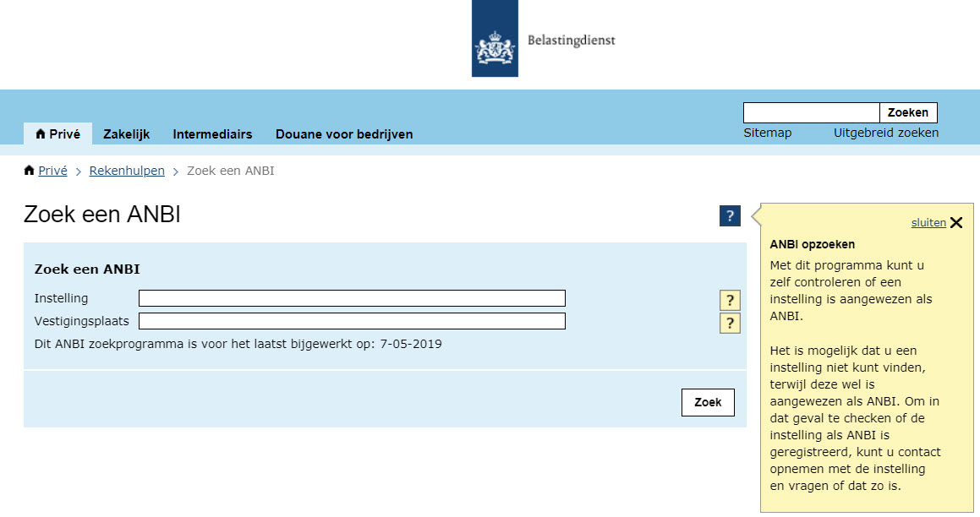Click the 'ANBI opzoeken' tooltip heading
This screenshot has width=980, height=517.
coord(812,245)
